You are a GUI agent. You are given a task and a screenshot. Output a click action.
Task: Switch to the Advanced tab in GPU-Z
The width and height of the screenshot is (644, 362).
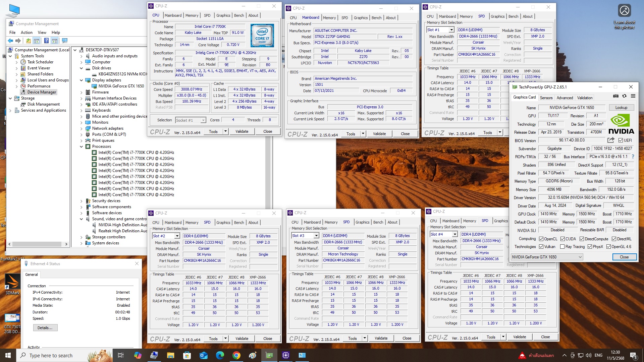(565, 98)
